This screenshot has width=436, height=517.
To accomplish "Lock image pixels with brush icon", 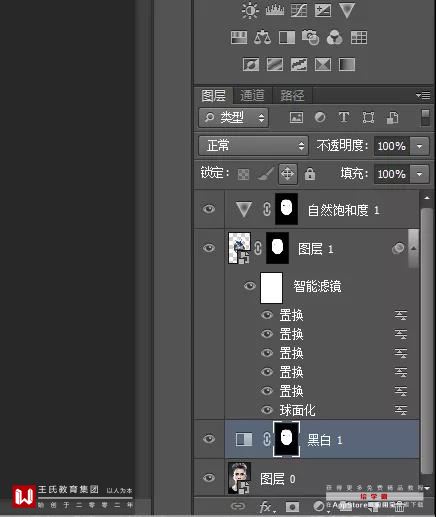I will tap(266, 174).
